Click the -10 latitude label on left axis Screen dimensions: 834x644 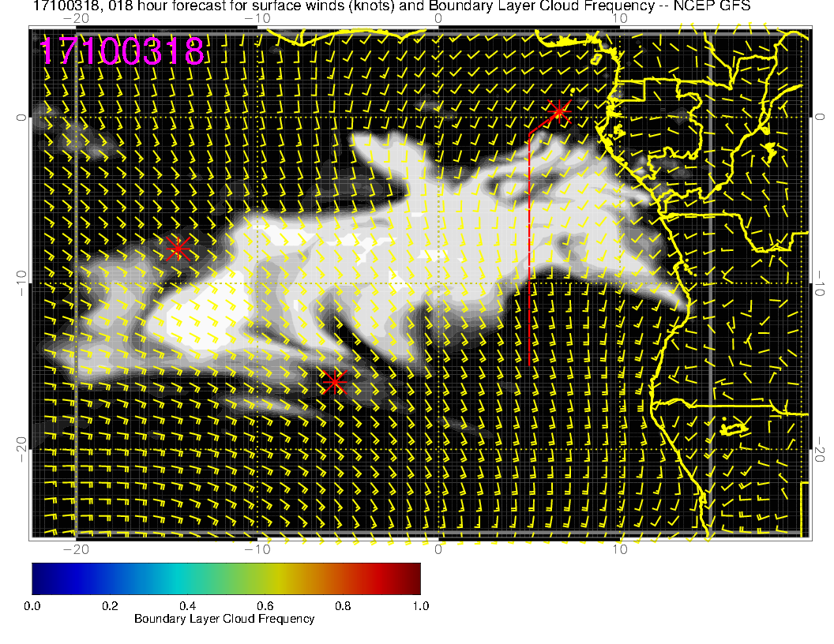(21, 283)
